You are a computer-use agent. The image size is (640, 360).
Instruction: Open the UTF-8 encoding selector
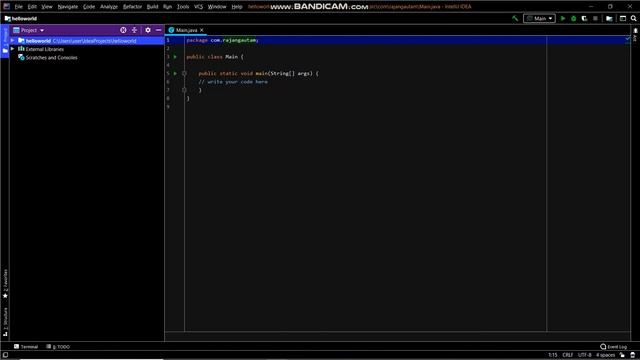coord(584,355)
